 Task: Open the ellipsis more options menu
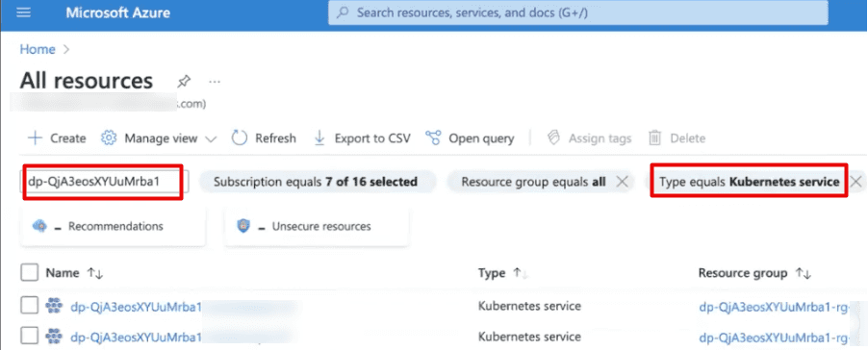tap(215, 82)
